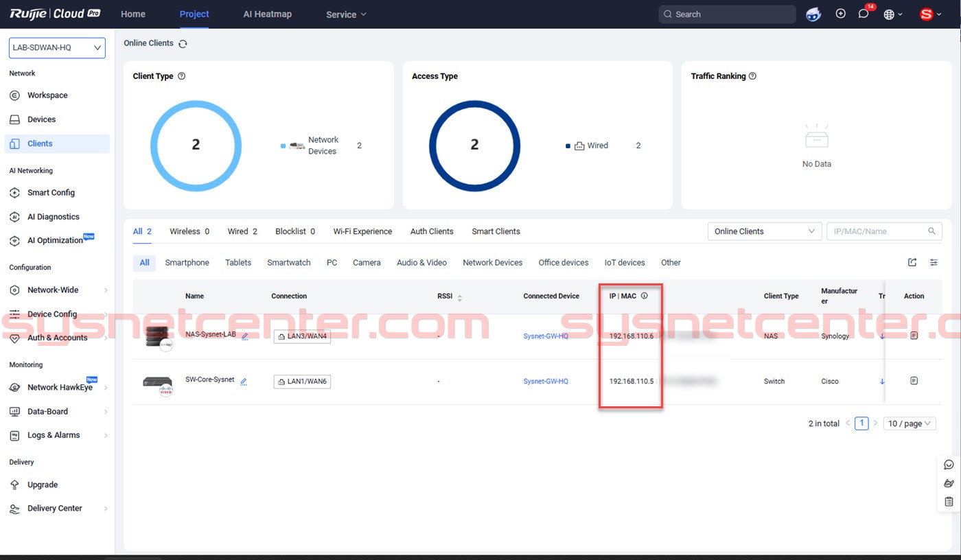Open Sysnet-GW-HQ link in NAS row
The height and width of the screenshot is (560, 961).
click(x=546, y=336)
